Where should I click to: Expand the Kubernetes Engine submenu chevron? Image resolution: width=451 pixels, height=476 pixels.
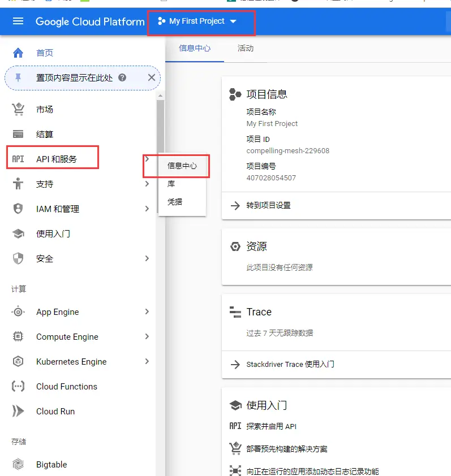click(x=147, y=362)
